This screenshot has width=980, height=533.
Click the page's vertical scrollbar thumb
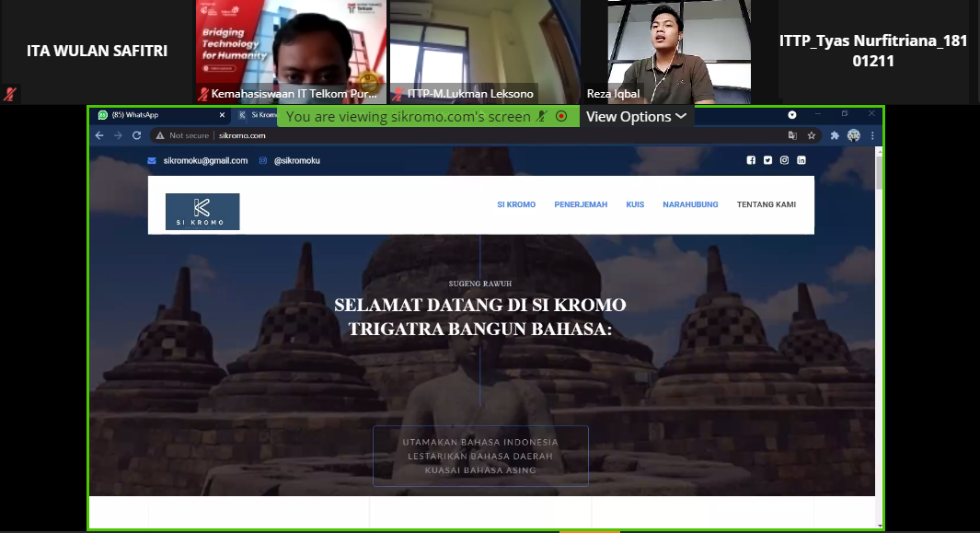coord(880,172)
